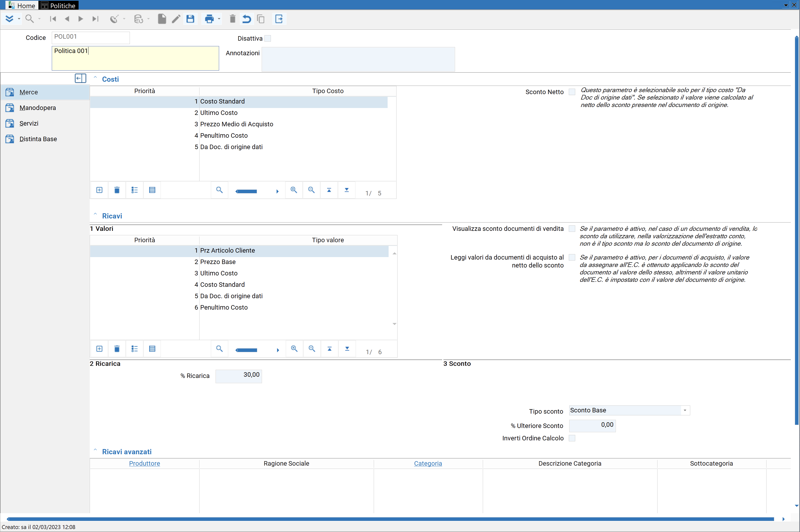Switch to the Politiche tab
The image size is (800, 532).
pyautogui.click(x=59, y=5)
